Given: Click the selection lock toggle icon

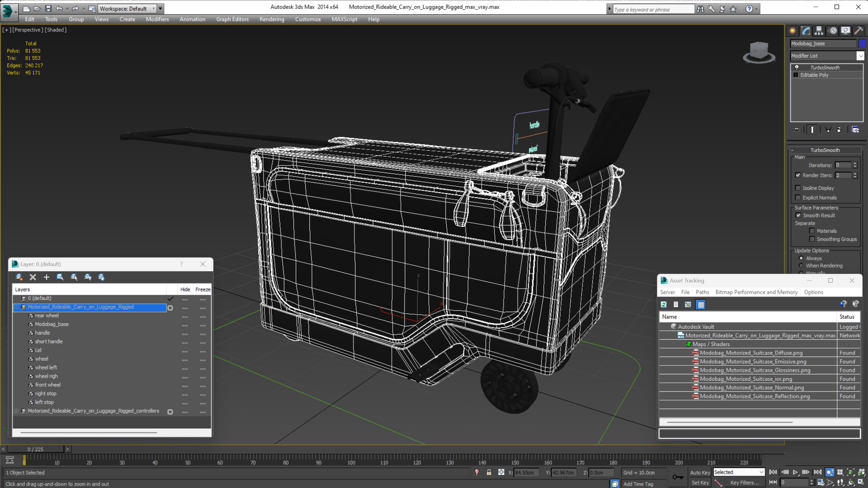Looking at the screenshot, I should click(x=489, y=472).
